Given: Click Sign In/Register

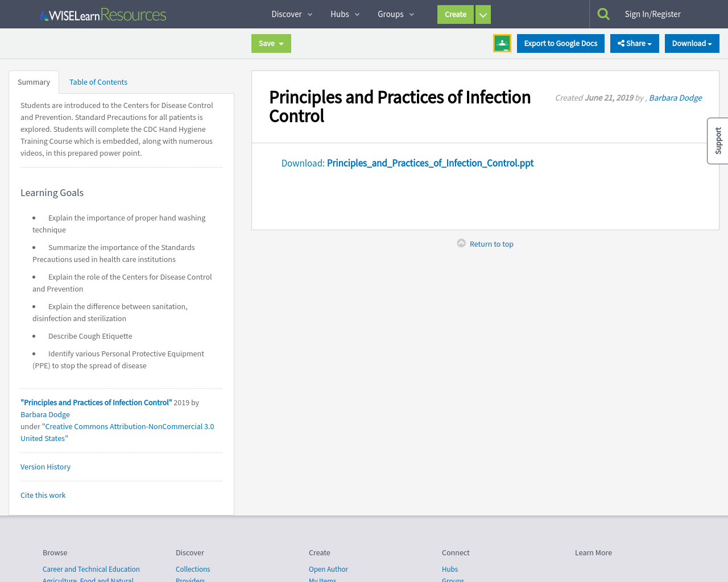Looking at the screenshot, I should pyautogui.click(x=652, y=13).
